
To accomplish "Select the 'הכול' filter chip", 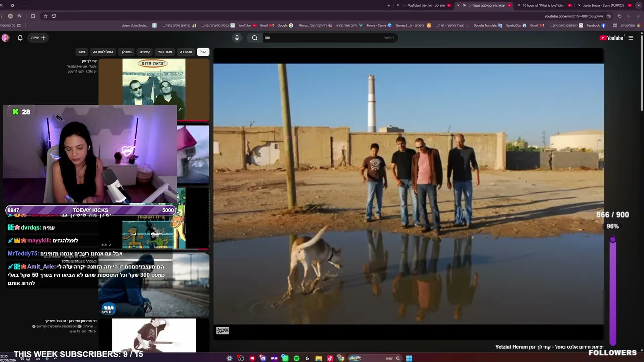I will 203,52.
